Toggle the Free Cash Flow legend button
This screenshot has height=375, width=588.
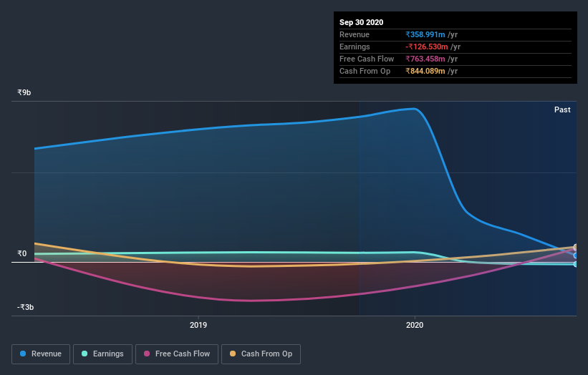coord(177,354)
